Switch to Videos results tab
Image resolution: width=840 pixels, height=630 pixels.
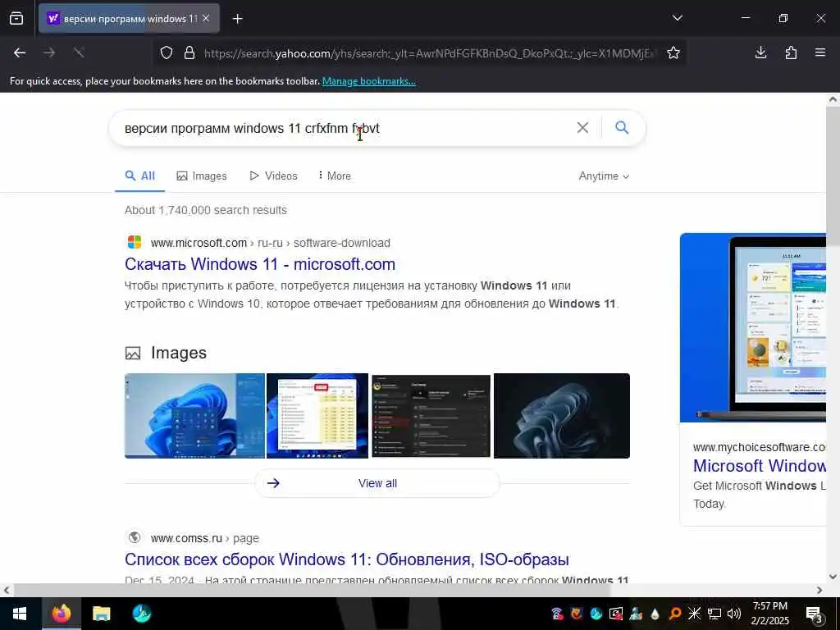(x=274, y=176)
